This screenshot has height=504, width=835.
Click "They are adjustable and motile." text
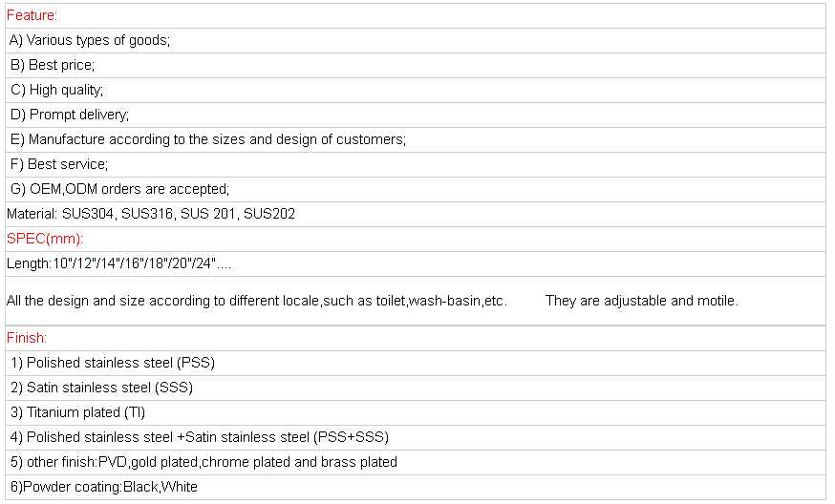pos(641,301)
